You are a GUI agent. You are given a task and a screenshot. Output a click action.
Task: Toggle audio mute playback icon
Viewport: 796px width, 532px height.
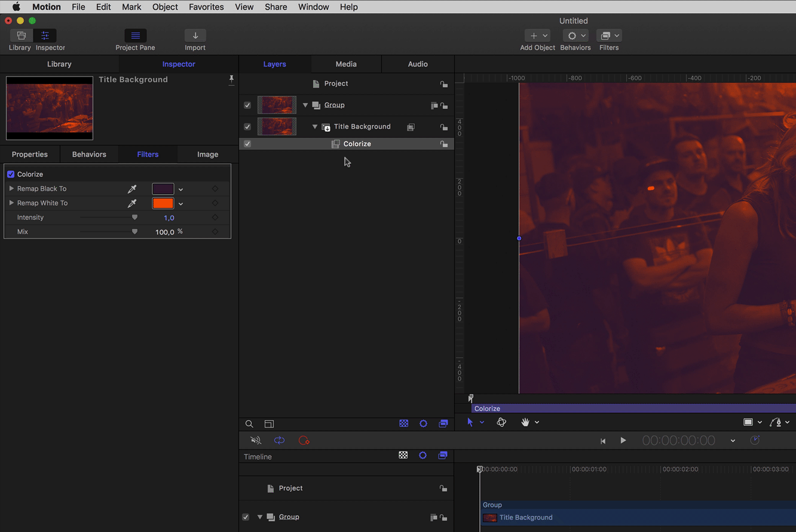(x=256, y=441)
